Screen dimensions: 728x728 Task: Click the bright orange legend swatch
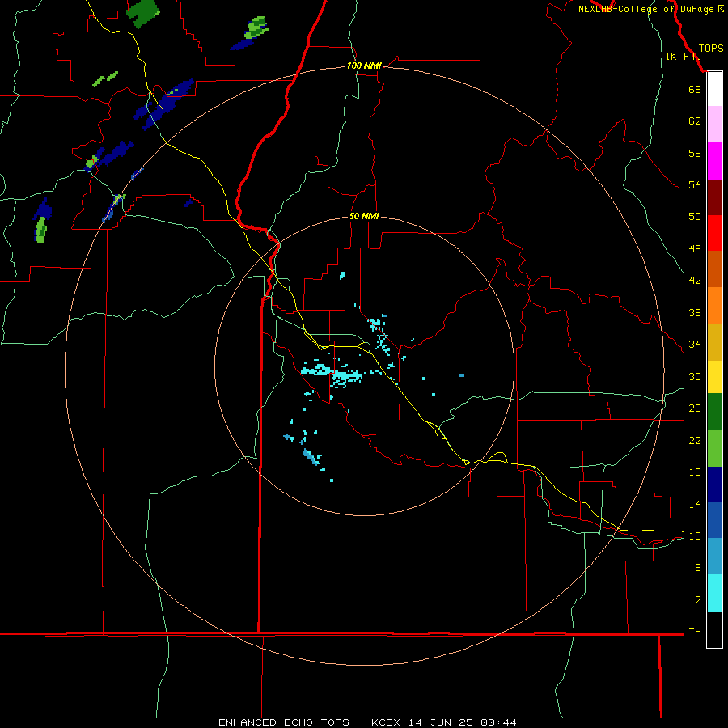click(714, 306)
